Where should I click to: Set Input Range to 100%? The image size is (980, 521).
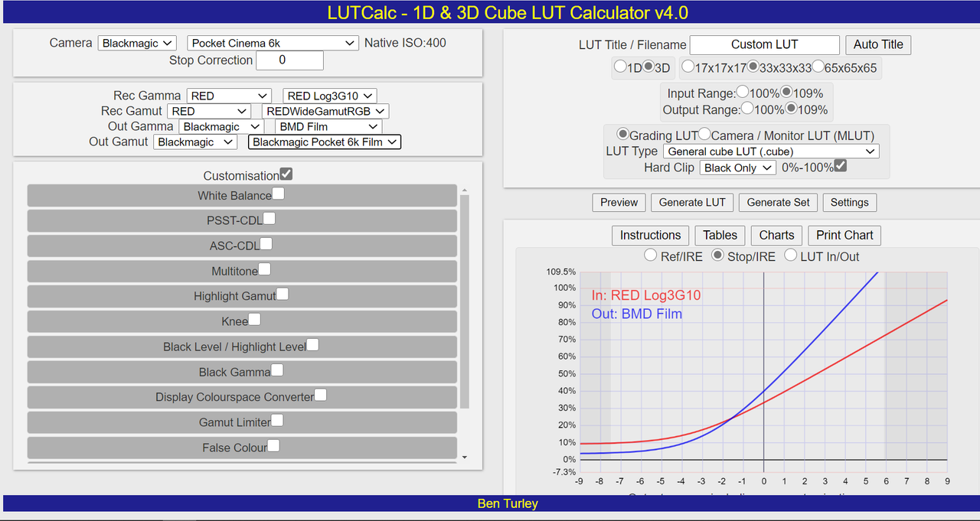[x=743, y=92]
